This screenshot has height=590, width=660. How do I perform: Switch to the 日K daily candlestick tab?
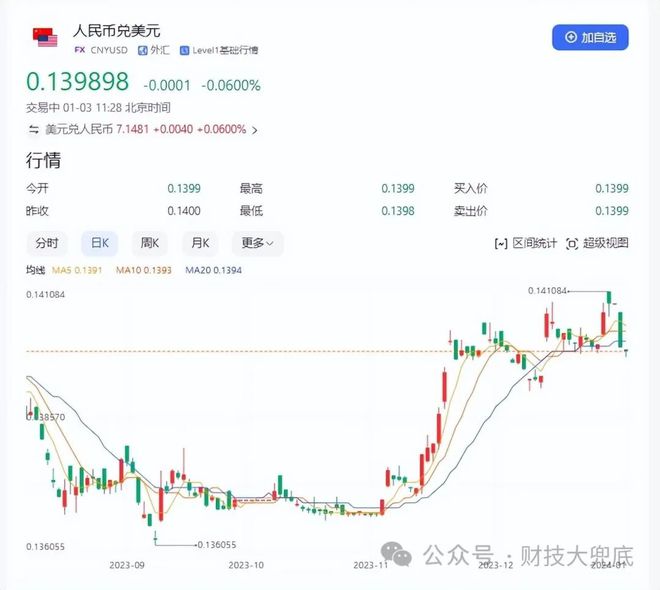point(100,243)
